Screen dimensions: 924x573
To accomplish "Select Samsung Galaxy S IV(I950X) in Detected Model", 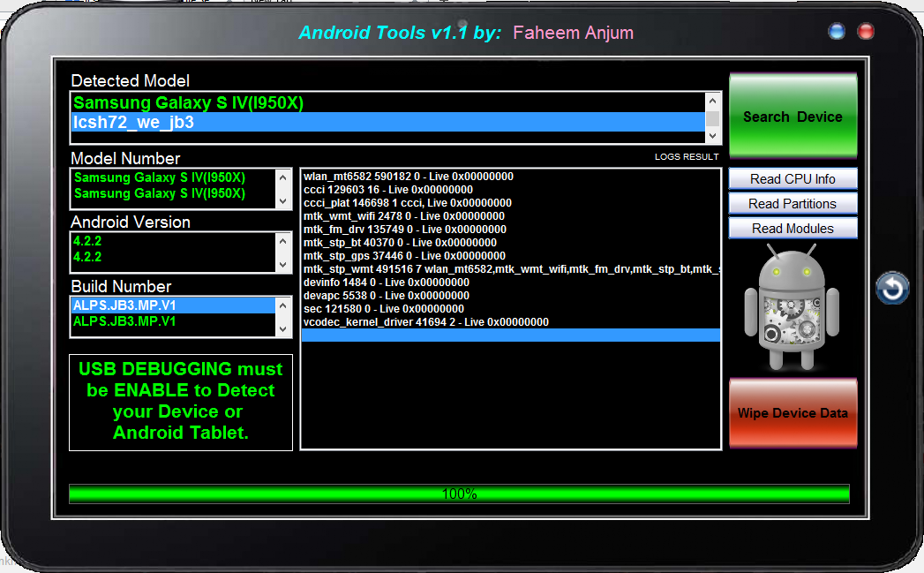I will point(387,102).
